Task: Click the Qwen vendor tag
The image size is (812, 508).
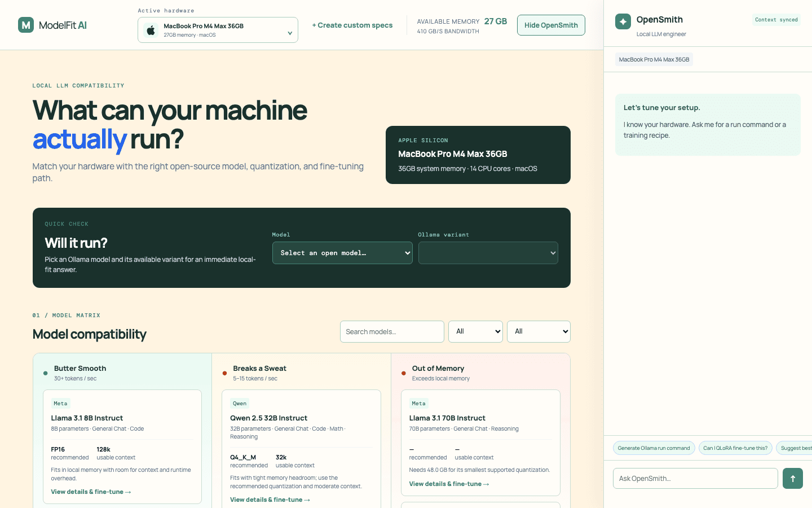Action: click(x=240, y=403)
